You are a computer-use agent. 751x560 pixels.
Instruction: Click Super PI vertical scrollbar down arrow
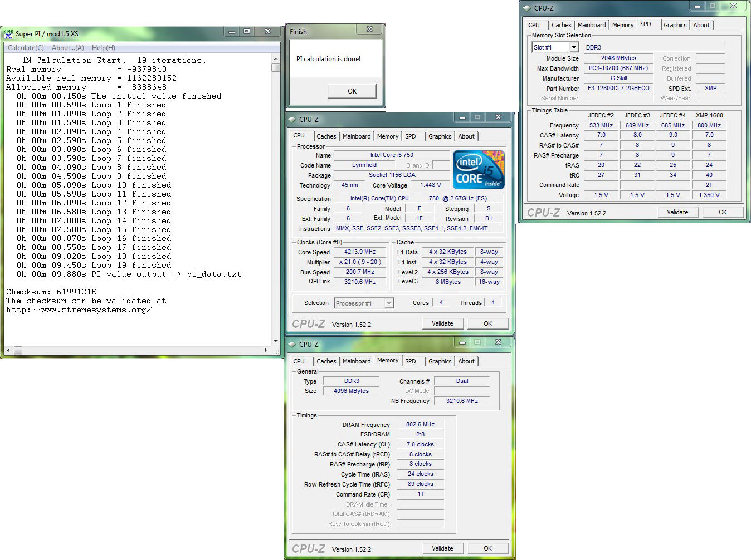coord(275,341)
